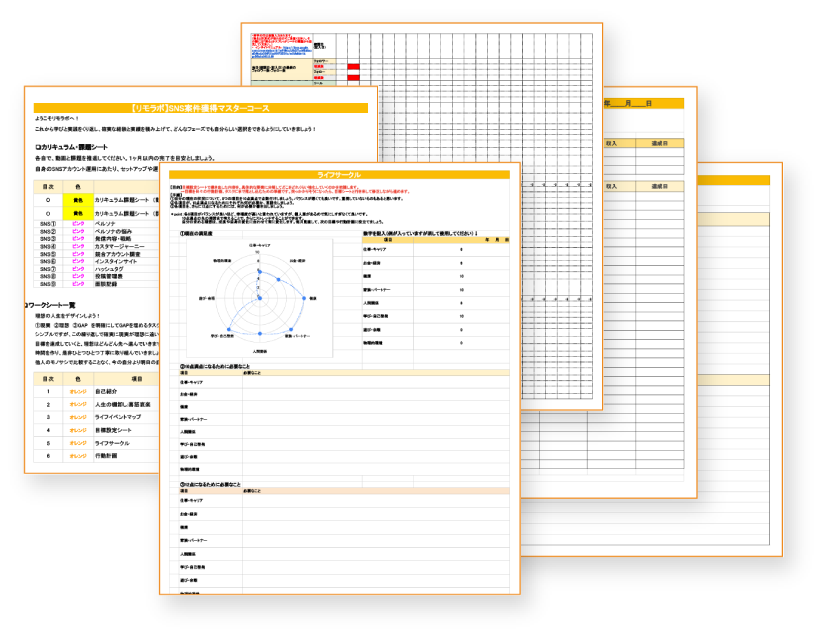Select the ライフイベントマップ worksheet row

tap(118, 417)
